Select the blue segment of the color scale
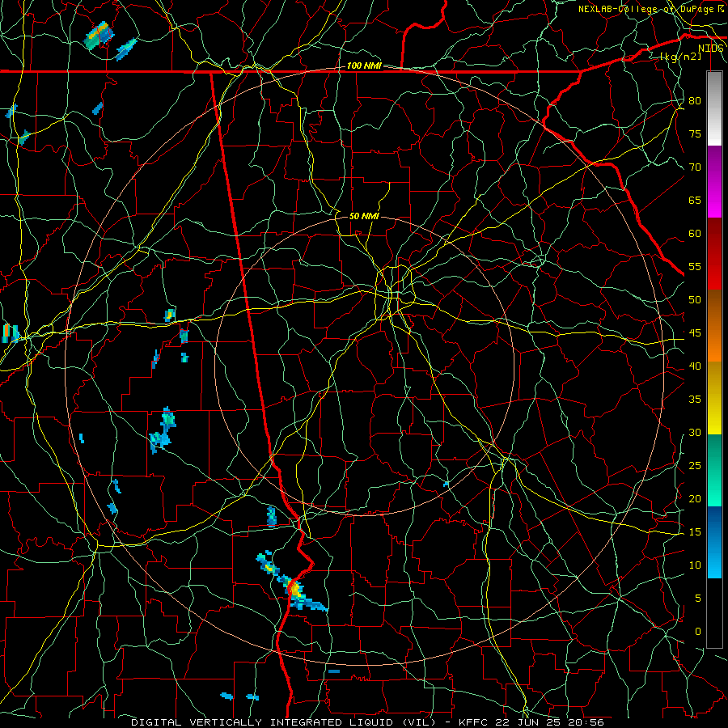Image resolution: width=728 pixels, height=728 pixels. click(714, 542)
